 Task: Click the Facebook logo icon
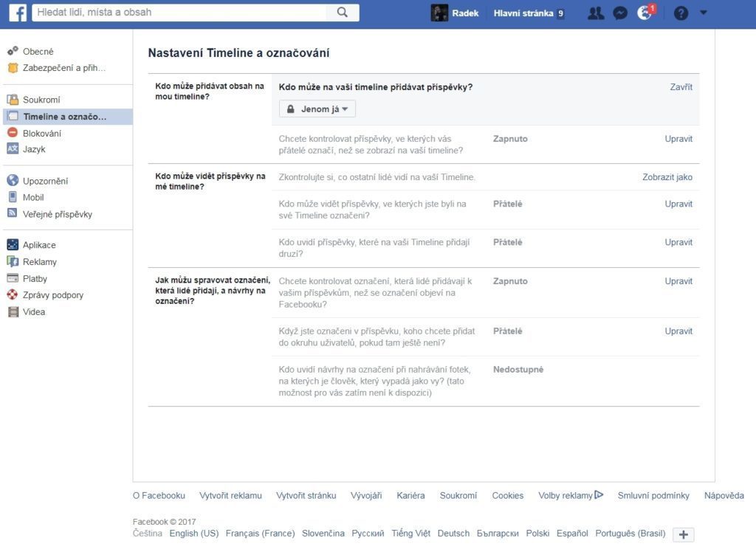tap(18, 13)
